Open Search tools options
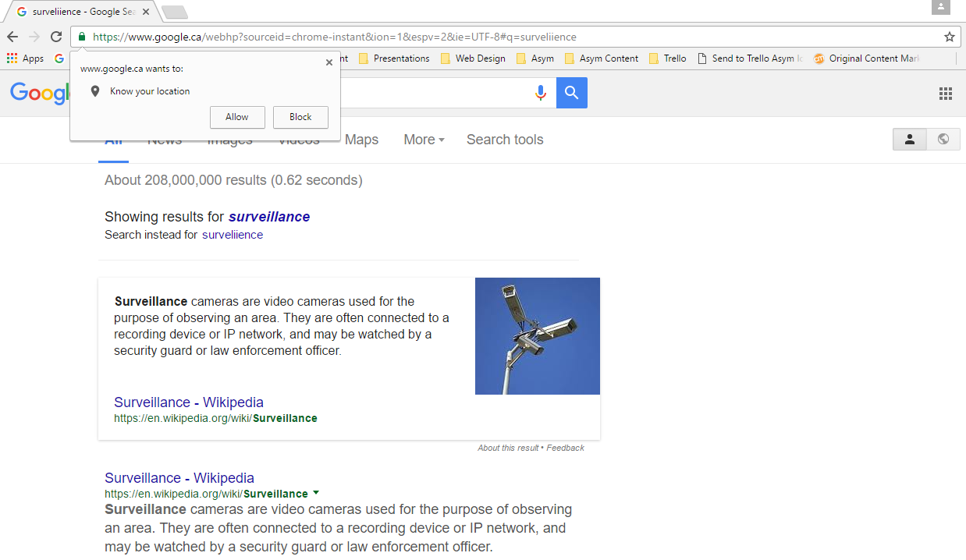 click(505, 140)
